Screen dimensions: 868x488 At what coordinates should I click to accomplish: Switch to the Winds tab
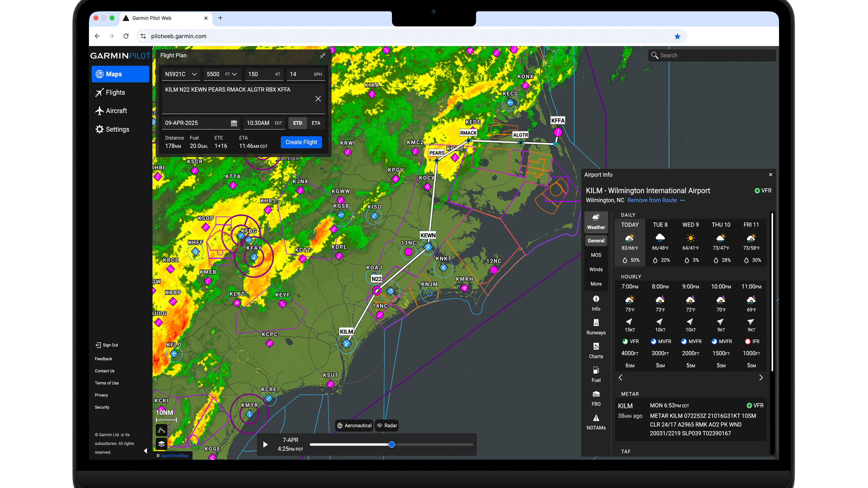[596, 269]
